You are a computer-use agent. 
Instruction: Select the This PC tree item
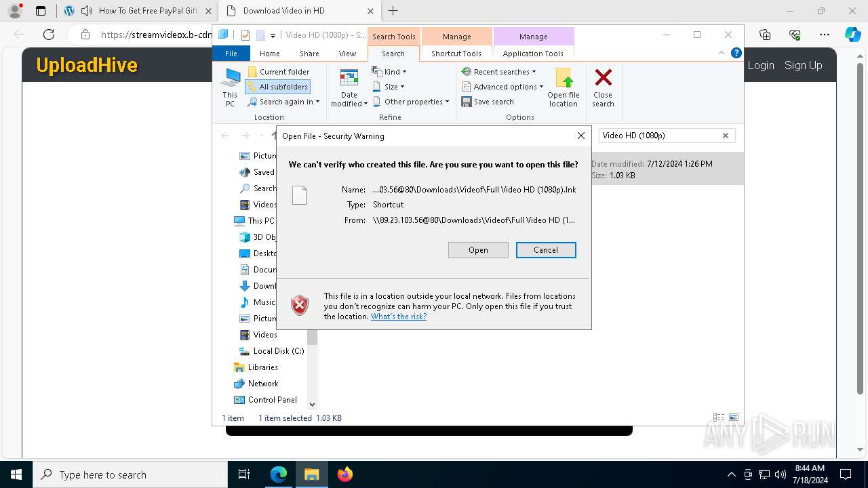pos(254,221)
